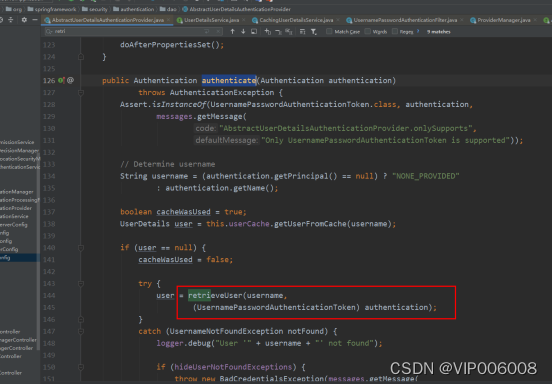Close the UserDetailsService.java tab
The height and width of the screenshot is (385, 553).
pyautogui.click(x=244, y=20)
